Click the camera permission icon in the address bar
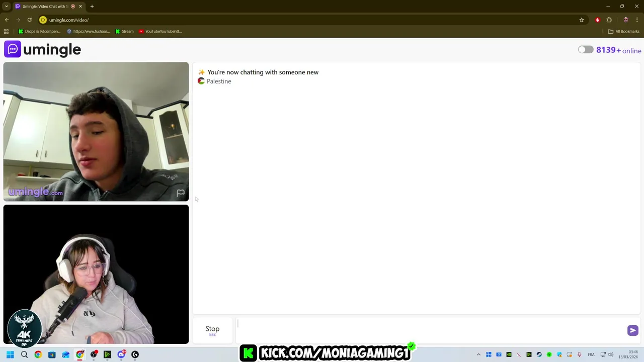The width and height of the screenshot is (644, 362). click(x=43, y=20)
